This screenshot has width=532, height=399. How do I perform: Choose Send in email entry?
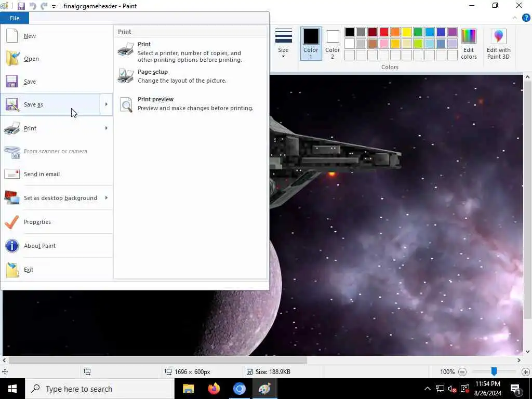[57, 174]
